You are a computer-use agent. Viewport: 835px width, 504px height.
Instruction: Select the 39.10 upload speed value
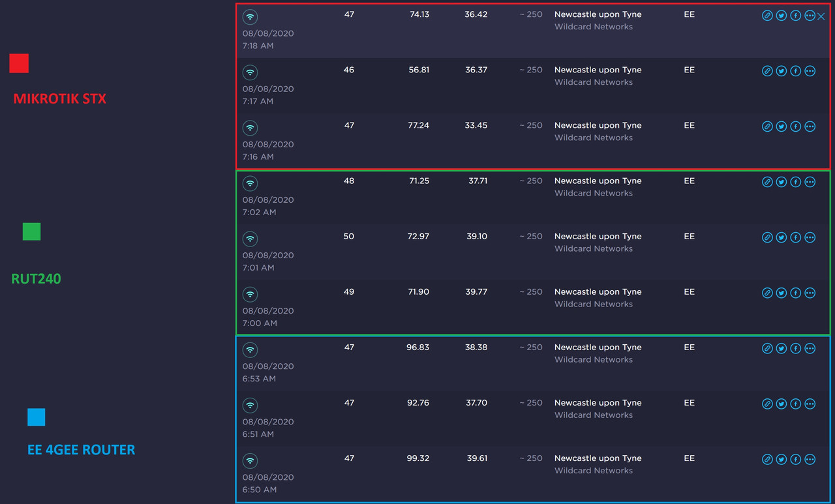coord(477,237)
